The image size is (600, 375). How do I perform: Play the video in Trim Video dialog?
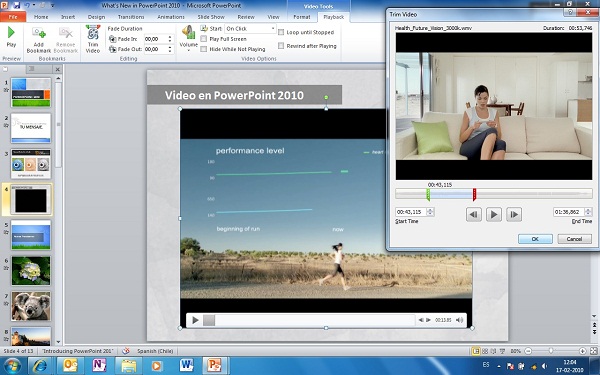[494, 214]
